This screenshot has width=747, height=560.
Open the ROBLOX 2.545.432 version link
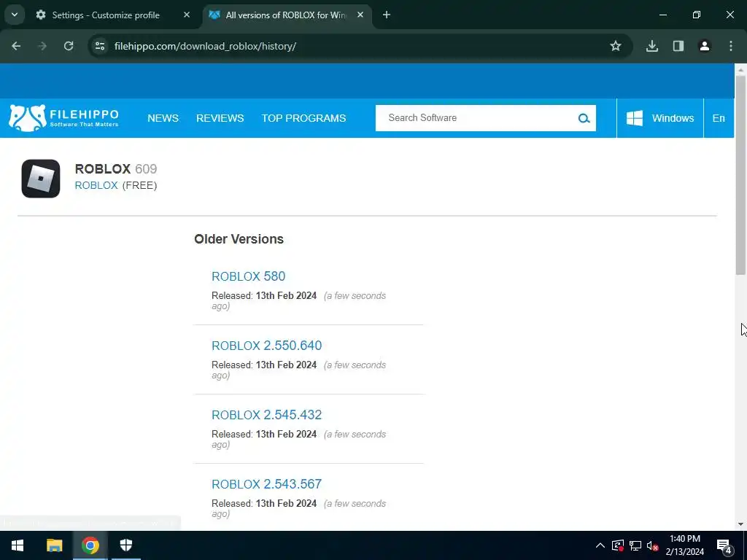[x=267, y=415]
